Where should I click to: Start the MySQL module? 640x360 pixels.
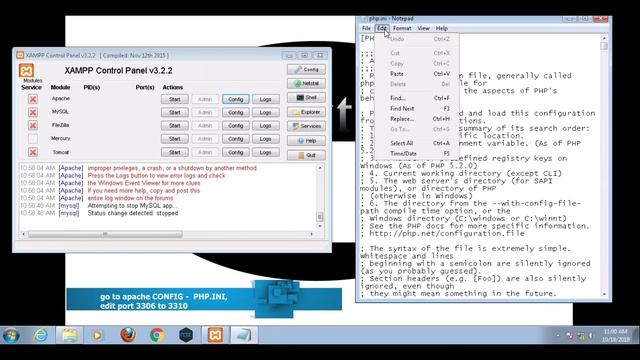pos(175,112)
